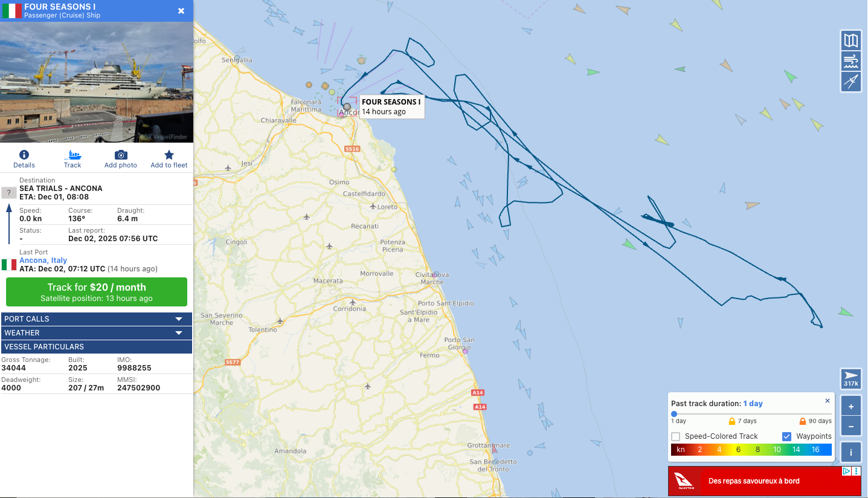
Task: Open the Ancona, Italy port link
Action: [x=43, y=260]
